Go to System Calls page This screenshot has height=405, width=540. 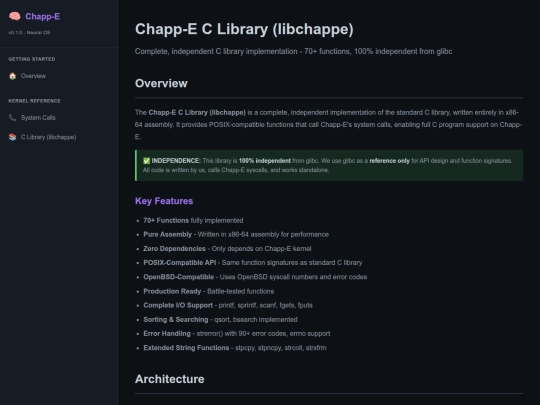click(38, 117)
